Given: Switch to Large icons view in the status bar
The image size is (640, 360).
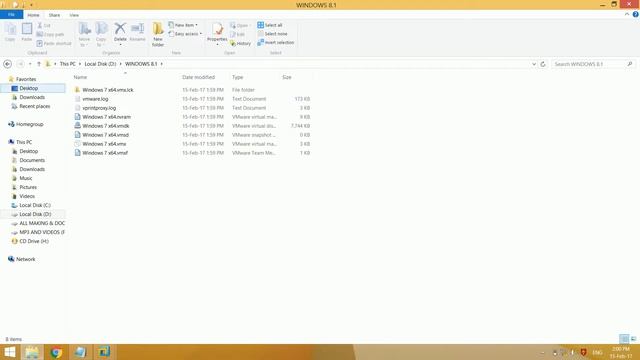Looking at the screenshot, I should tap(633, 339).
